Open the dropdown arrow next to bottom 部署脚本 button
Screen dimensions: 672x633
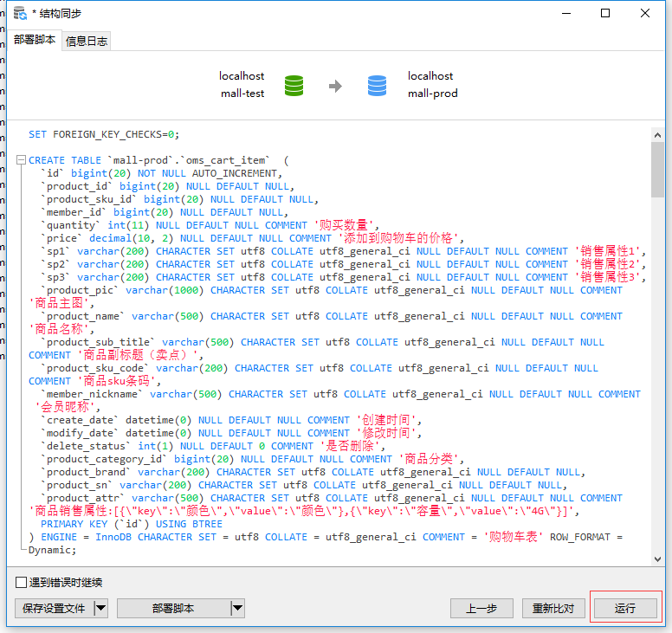click(237, 609)
